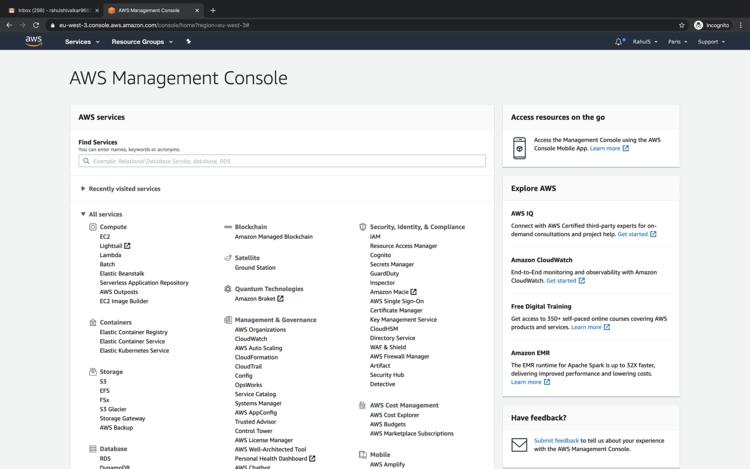Open the pin shortcuts icon in the navbar
Viewport: 750px width, 469px height.
188,42
